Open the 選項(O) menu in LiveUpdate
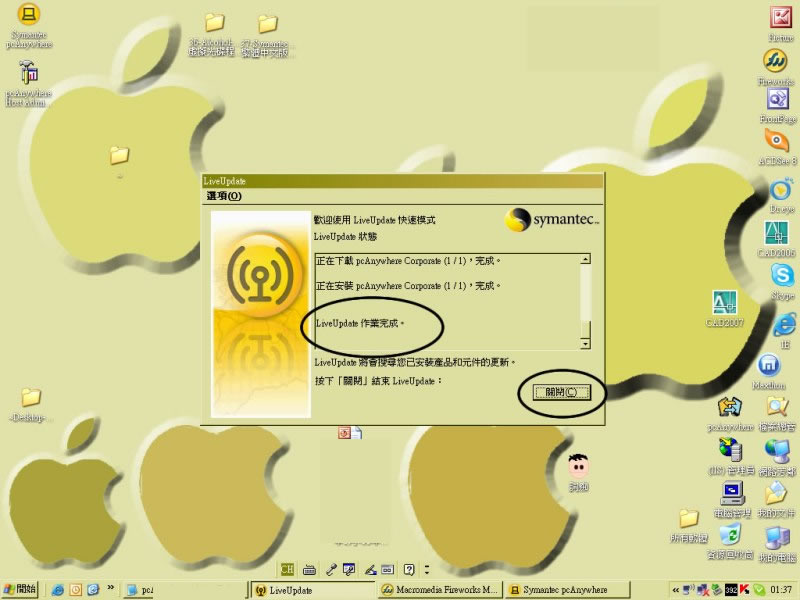Image resolution: width=800 pixels, height=600 pixels. (x=224, y=196)
